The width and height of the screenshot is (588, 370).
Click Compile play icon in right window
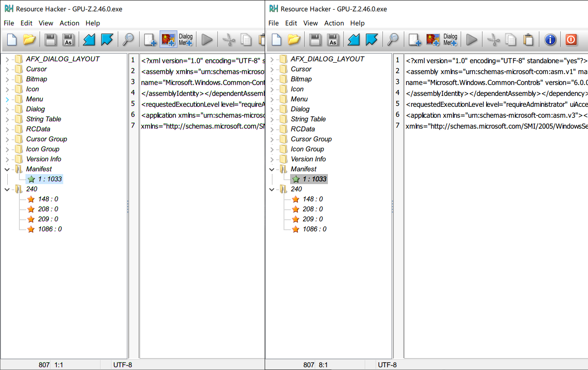click(x=472, y=40)
